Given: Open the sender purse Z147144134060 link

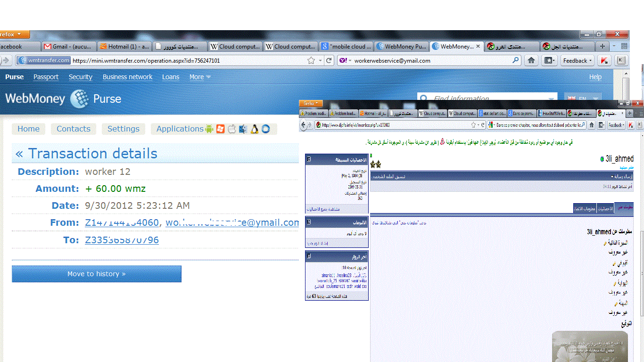Looking at the screenshot, I should [x=122, y=222].
